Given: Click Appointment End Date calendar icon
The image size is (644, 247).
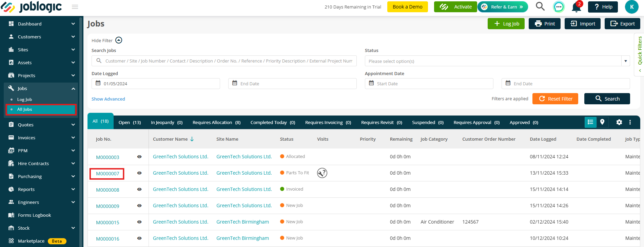Looking at the screenshot, I should (x=508, y=83).
